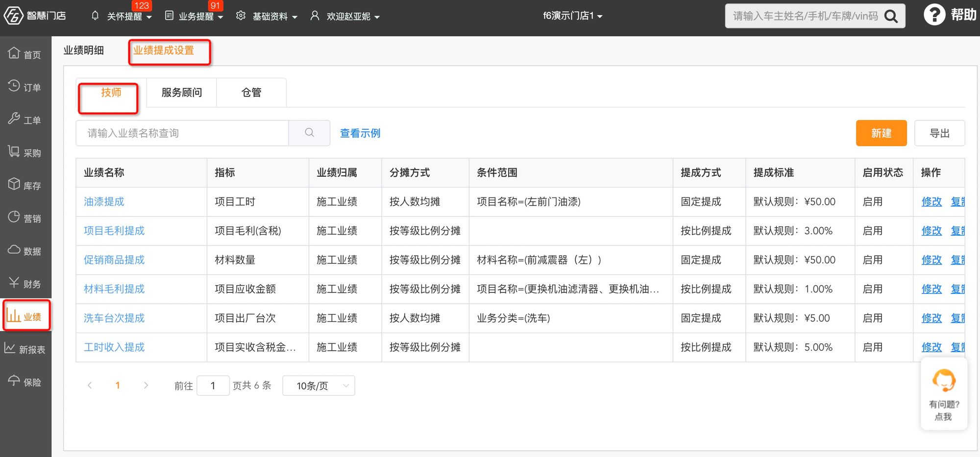The image size is (980, 457).
Task: Open the f6演示门店1 store selector
Action: 572,16
